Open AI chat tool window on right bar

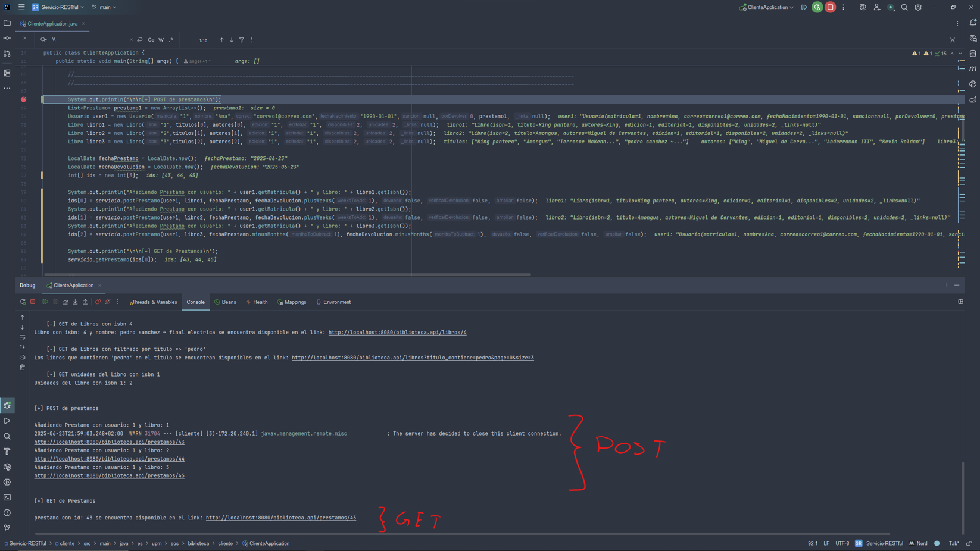(x=973, y=39)
